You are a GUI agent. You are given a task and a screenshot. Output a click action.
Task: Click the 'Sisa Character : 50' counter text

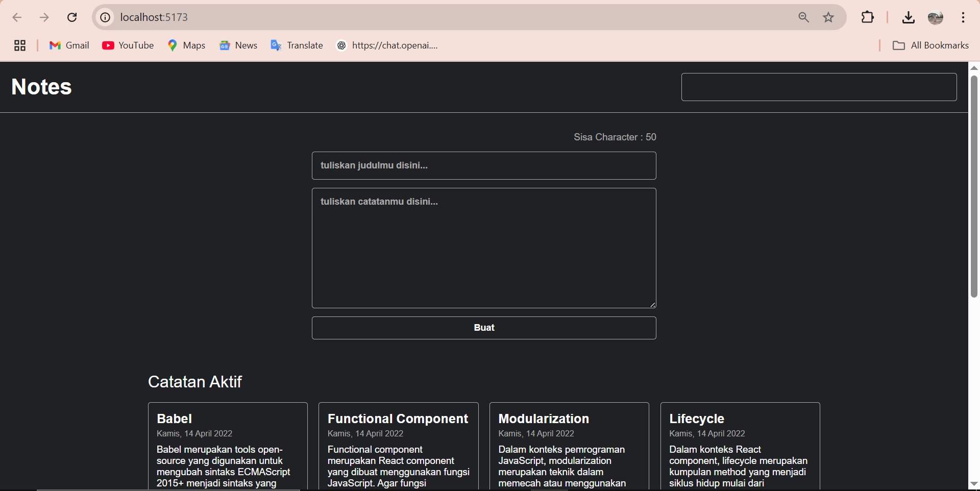(615, 137)
